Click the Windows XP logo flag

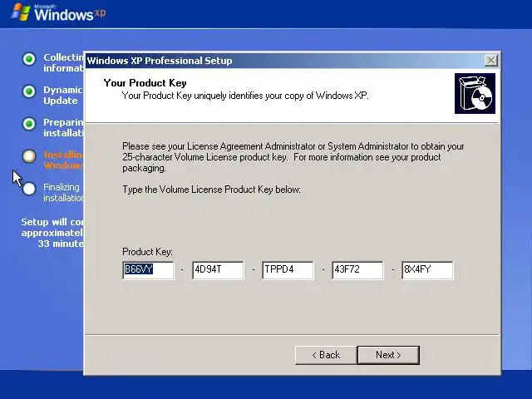(21, 12)
